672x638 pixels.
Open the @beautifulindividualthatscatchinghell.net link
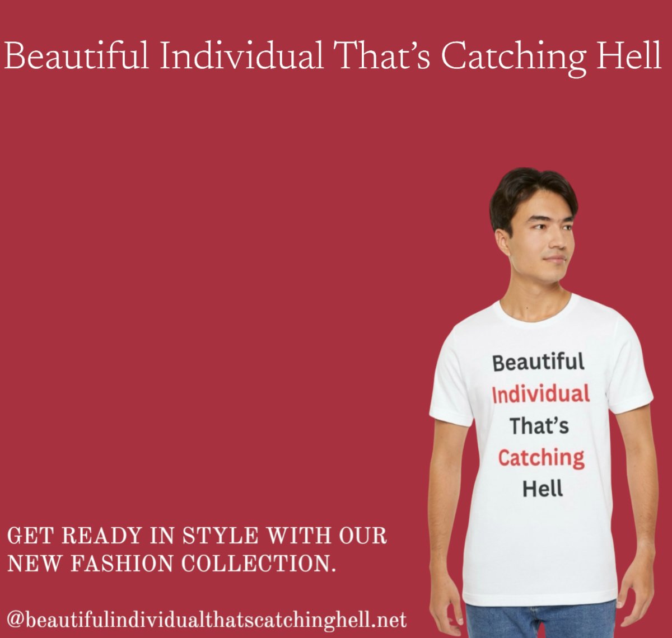207,620
